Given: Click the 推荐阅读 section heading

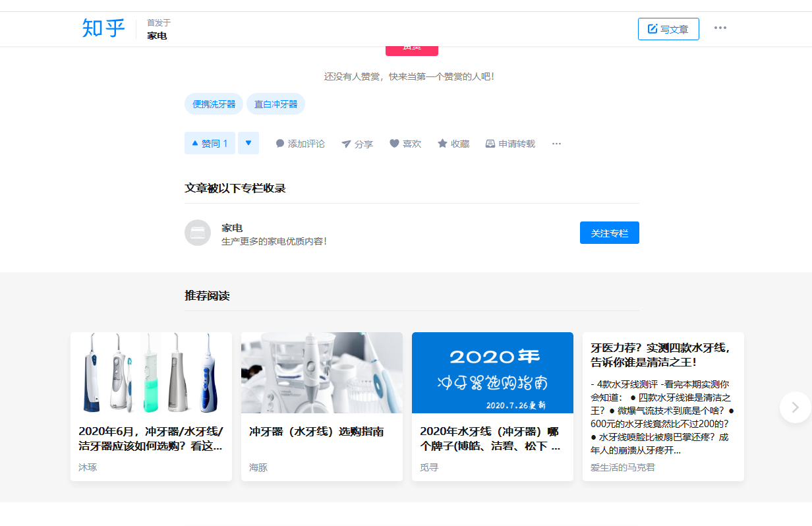Looking at the screenshot, I should (207, 295).
